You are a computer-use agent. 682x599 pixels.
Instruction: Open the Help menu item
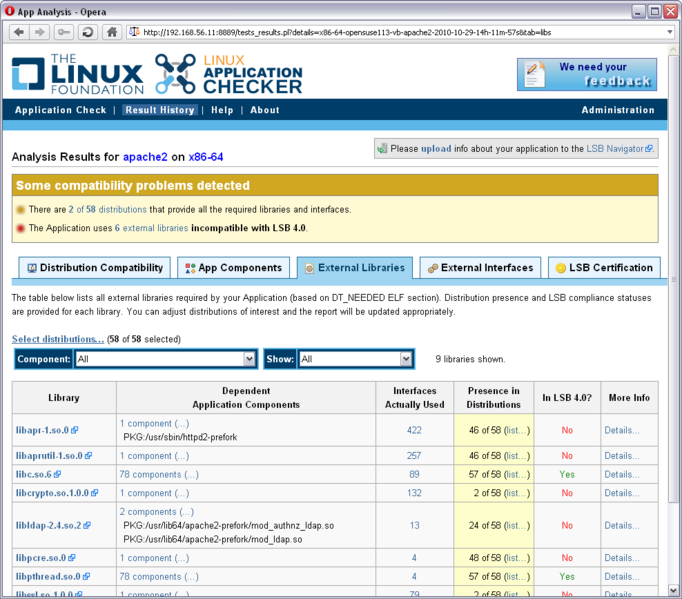(222, 110)
